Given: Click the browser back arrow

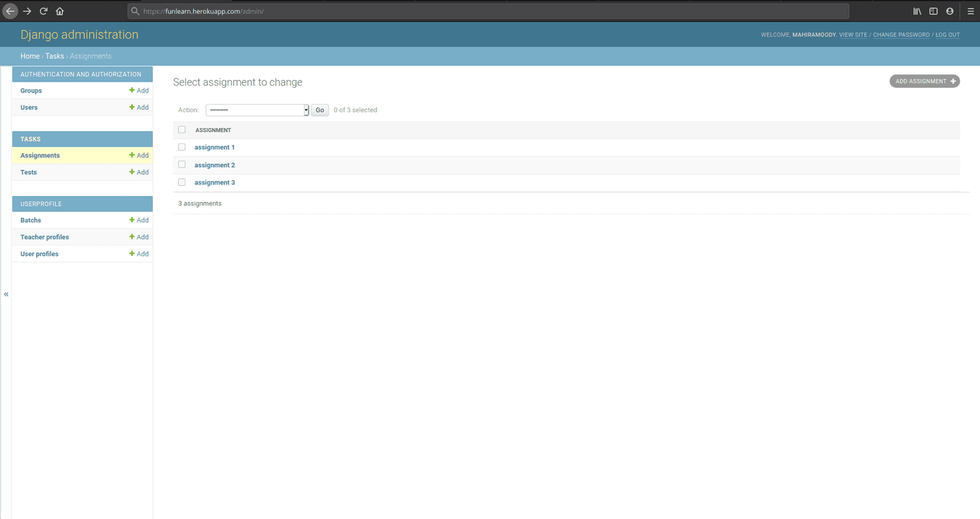Looking at the screenshot, I should (10, 11).
